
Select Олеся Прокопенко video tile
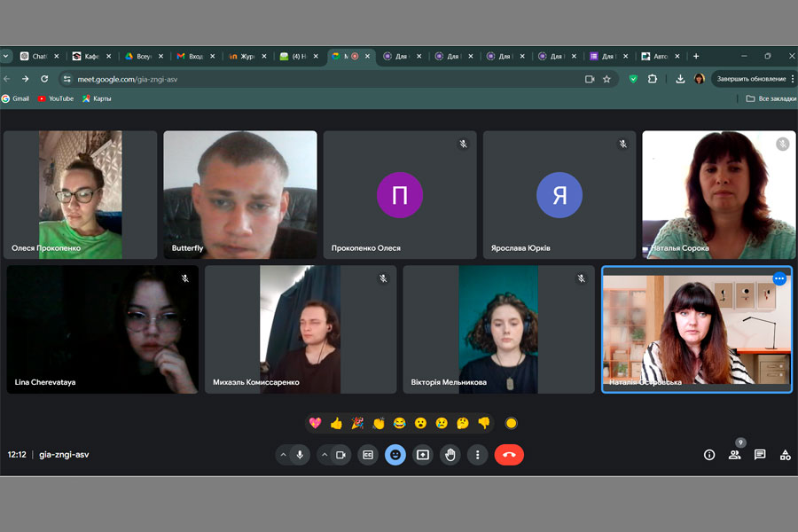[x=81, y=194]
